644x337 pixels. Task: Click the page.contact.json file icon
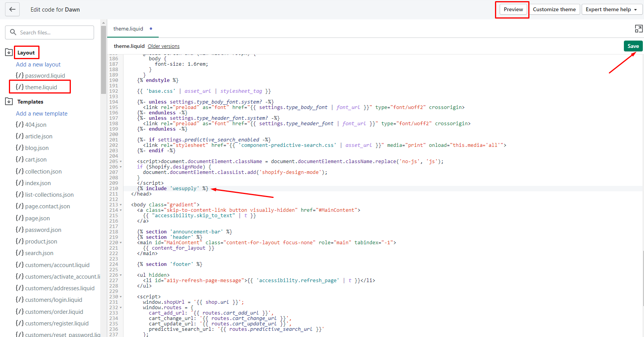click(20, 206)
